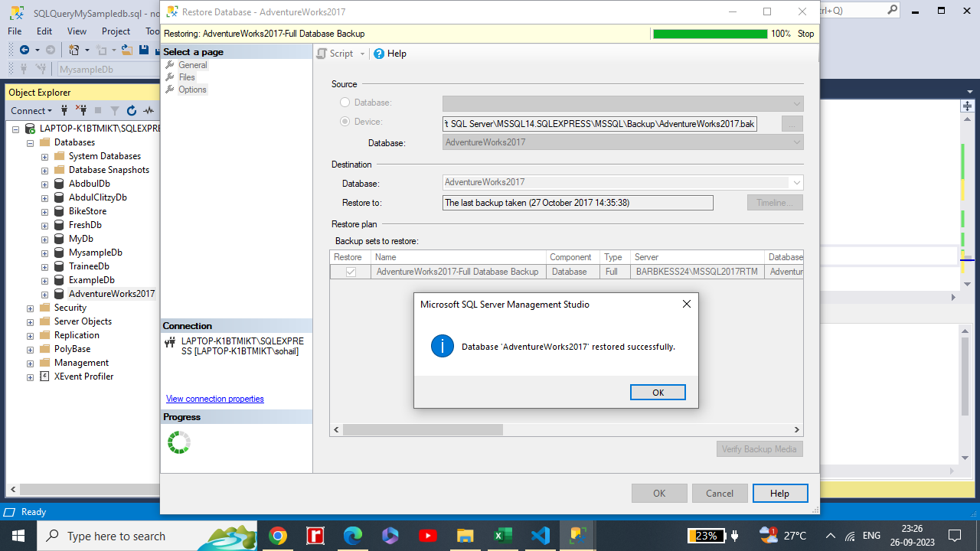Click the Type column header

point(616,257)
